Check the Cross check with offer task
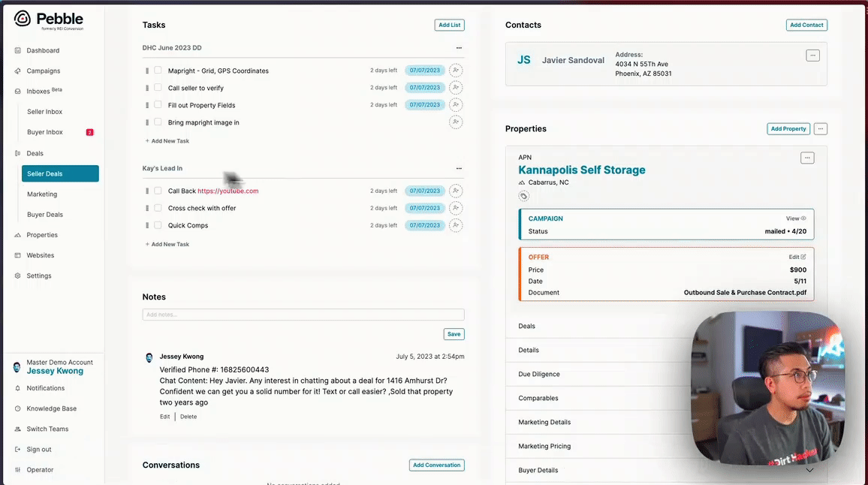Image resolution: width=868 pixels, height=485 pixels. 158,208
